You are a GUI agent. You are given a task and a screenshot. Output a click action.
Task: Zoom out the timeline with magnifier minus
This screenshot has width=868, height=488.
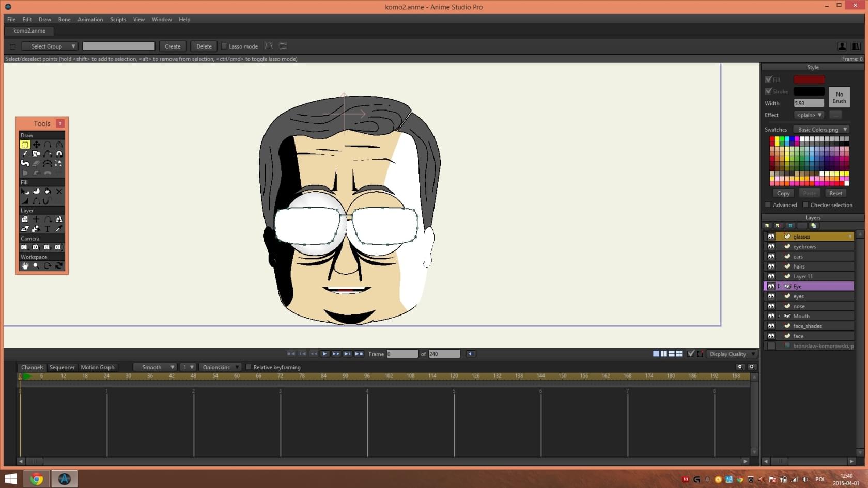pyautogui.click(x=740, y=367)
